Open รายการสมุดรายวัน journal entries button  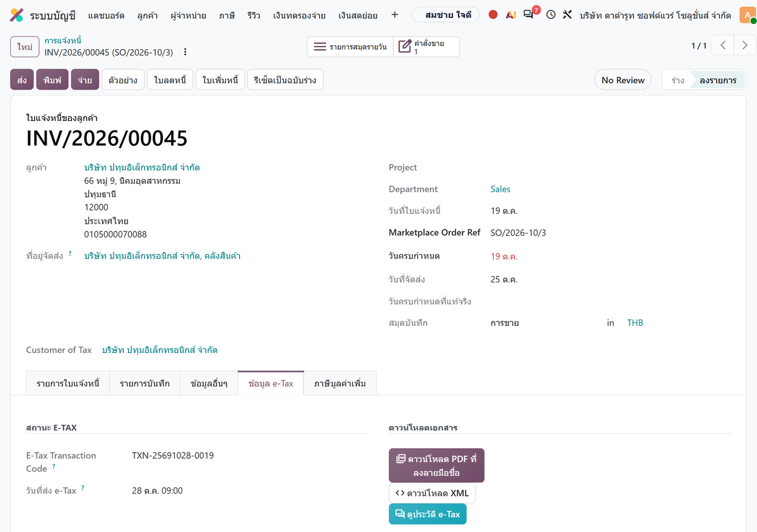click(x=350, y=47)
